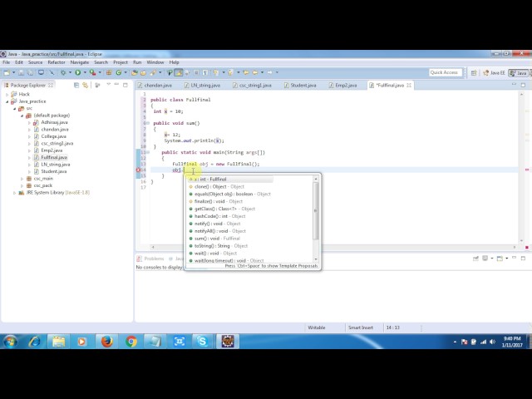This screenshot has width=532, height=399.
Task: Click the Search flashlight toolbar icon
Action: pyautogui.click(x=153, y=72)
